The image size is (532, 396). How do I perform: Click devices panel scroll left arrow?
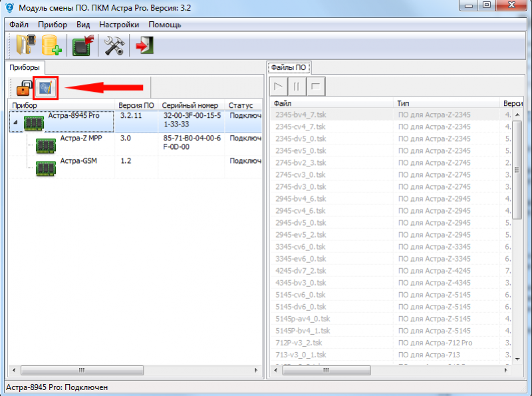point(13,370)
